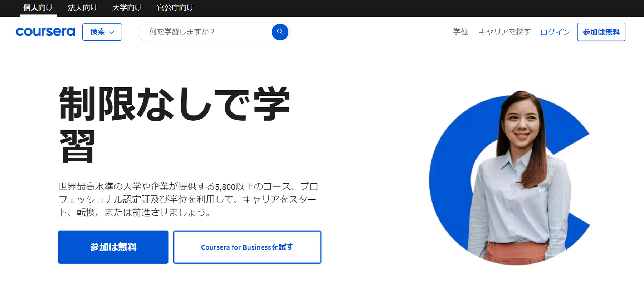
Task: Click the 制限なしで学習 headline text
Action: tap(175, 124)
